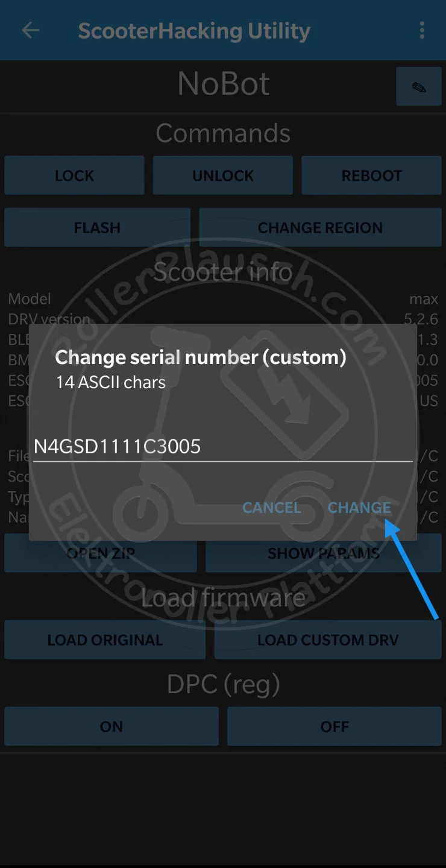Tap the LOAD ORIGINAL firmware button
The image size is (446, 868).
pos(105,640)
